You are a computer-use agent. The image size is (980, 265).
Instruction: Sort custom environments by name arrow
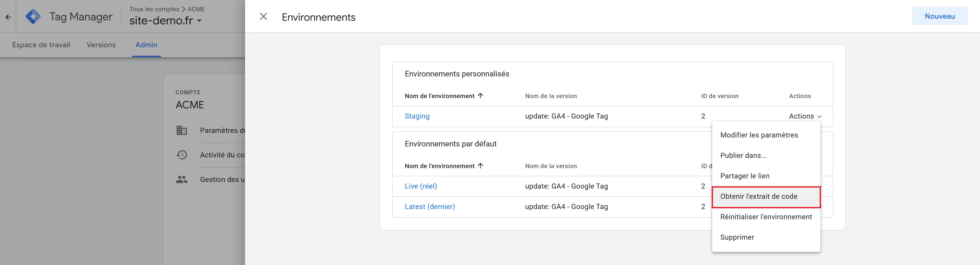(480, 96)
